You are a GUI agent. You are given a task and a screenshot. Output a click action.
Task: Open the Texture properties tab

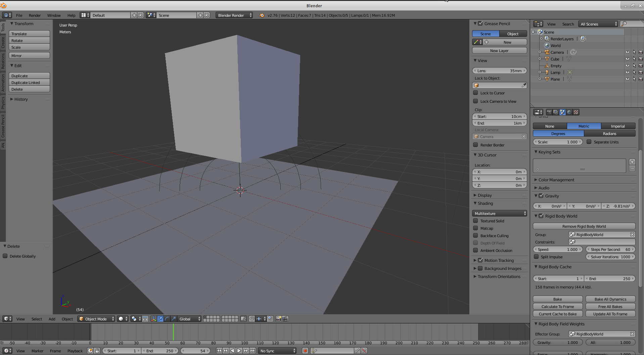click(576, 112)
